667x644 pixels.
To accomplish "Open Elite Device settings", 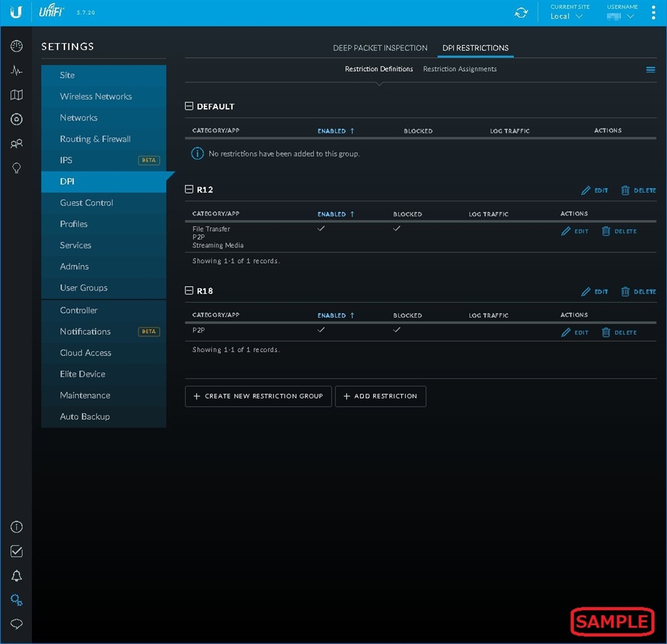I will [x=104, y=374].
